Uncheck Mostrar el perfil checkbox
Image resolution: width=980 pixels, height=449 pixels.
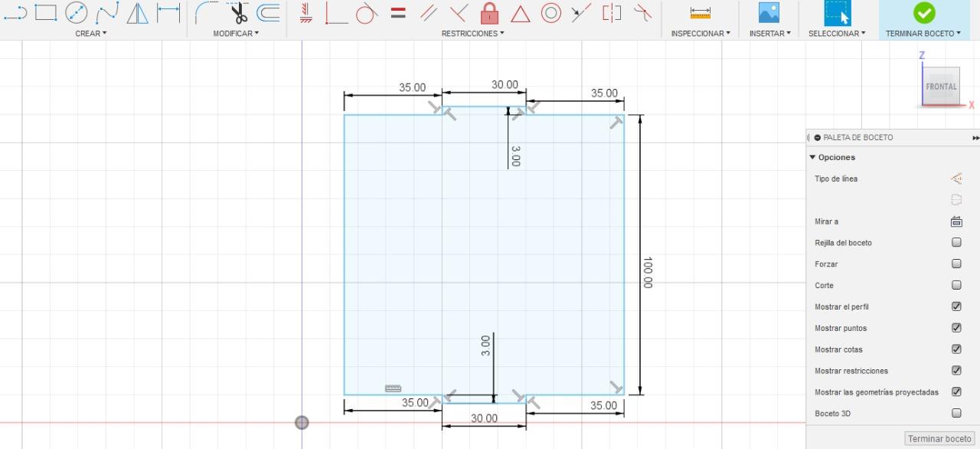coord(956,306)
